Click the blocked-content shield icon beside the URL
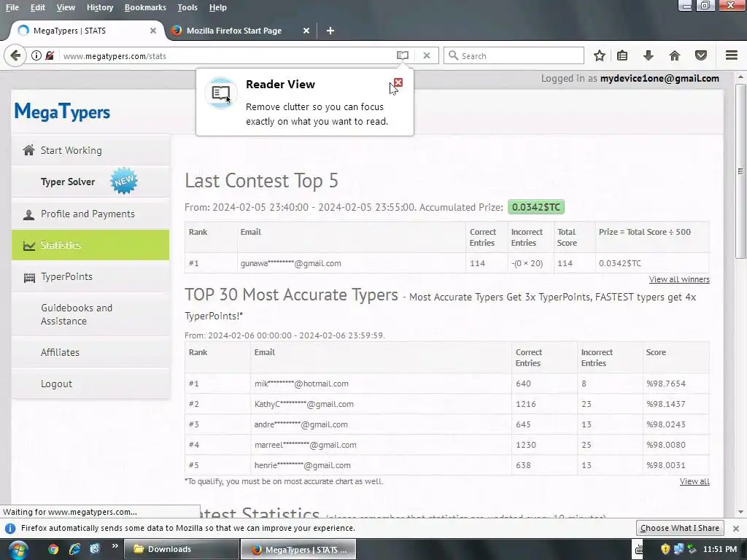The image size is (747, 560). pyautogui.click(x=50, y=55)
